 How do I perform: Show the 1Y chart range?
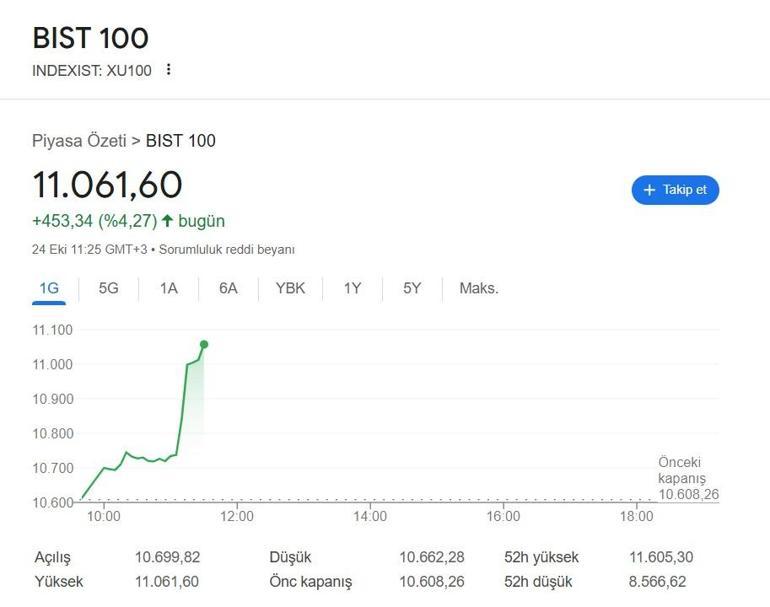tap(352, 288)
